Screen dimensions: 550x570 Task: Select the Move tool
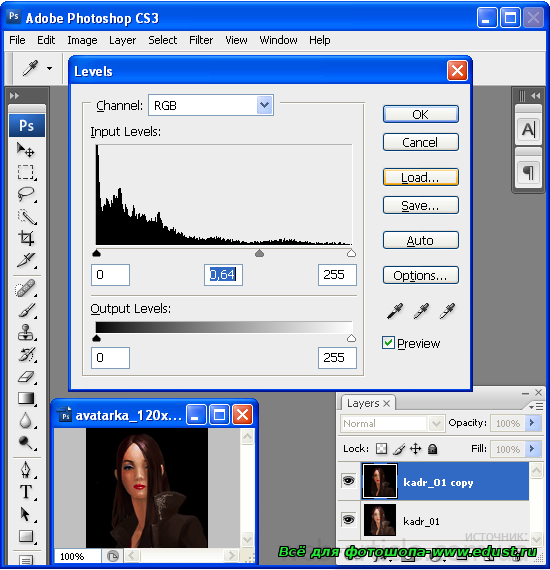(26, 150)
